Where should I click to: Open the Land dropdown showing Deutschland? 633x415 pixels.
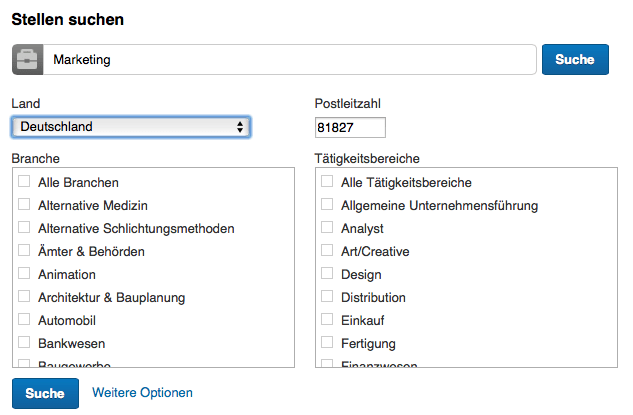[131, 127]
